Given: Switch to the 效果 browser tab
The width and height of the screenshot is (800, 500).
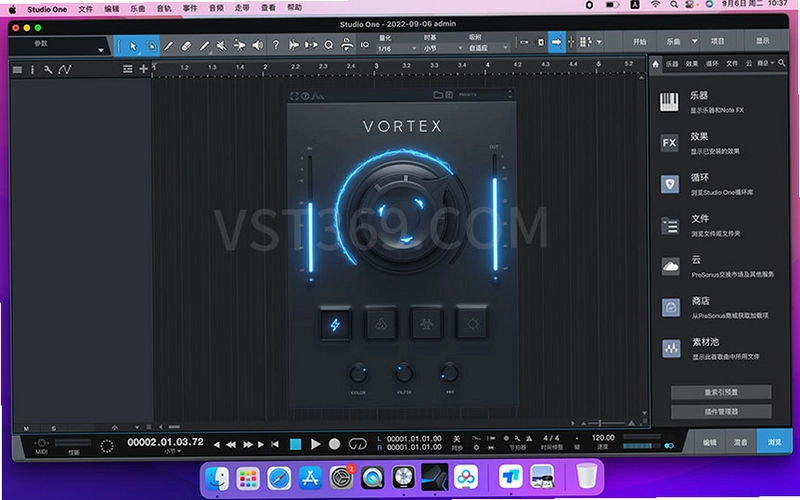Looking at the screenshot, I should click(x=691, y=63).
